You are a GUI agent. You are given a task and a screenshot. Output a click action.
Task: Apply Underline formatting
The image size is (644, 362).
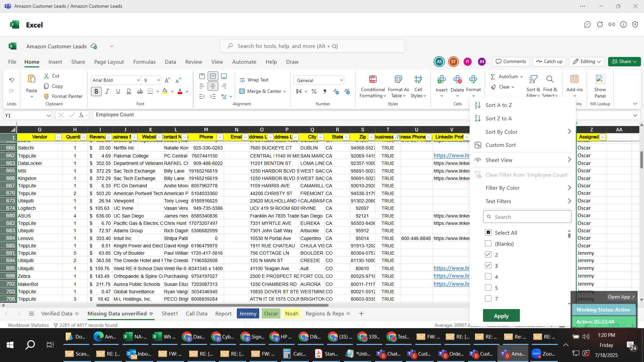click(118, 92)
